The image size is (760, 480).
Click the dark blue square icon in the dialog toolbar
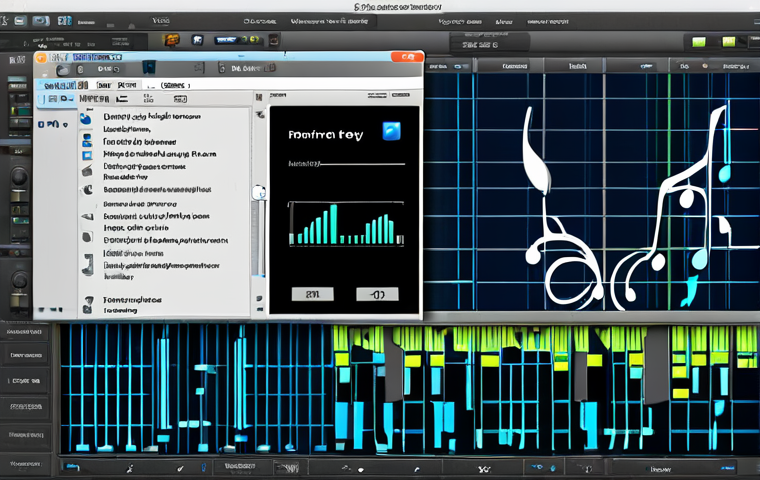[148, 67]
